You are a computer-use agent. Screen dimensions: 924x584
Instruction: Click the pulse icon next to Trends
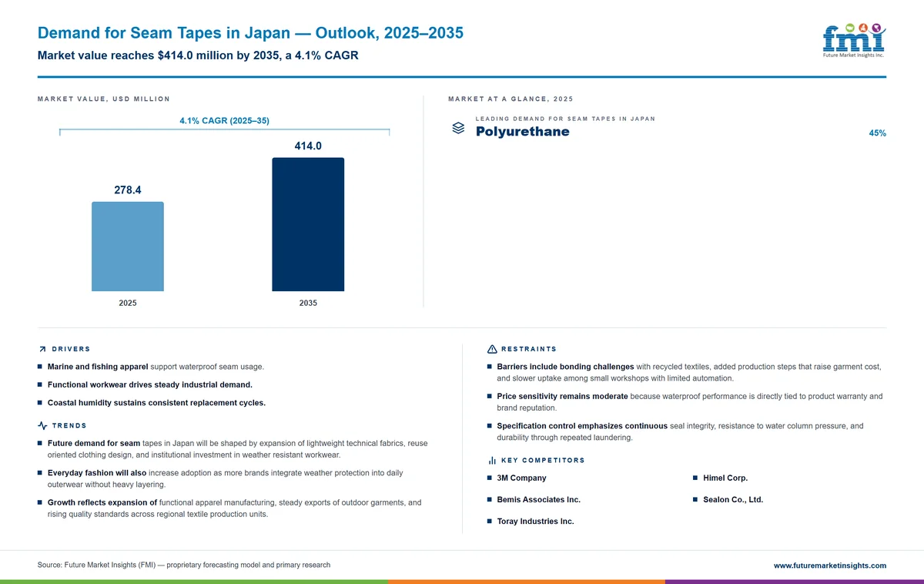coord(42,425)
